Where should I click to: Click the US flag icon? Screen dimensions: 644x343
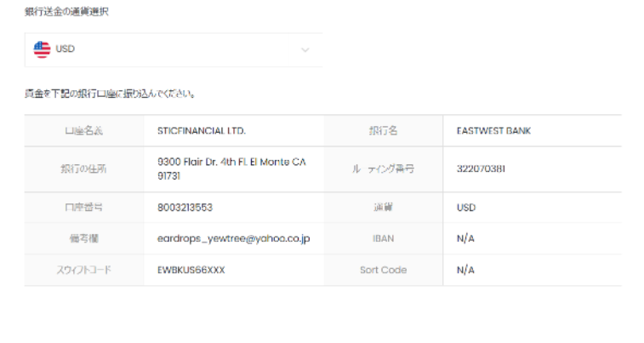pyautogui.click(x=43, y=49)
